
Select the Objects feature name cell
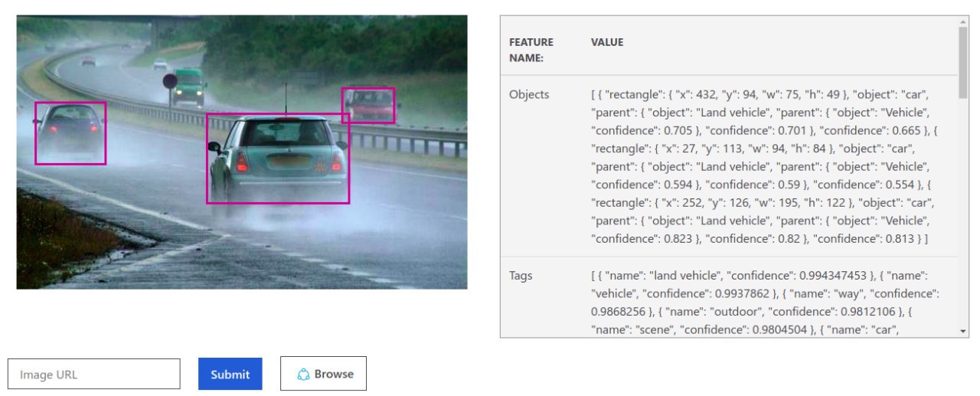point(529,95)
